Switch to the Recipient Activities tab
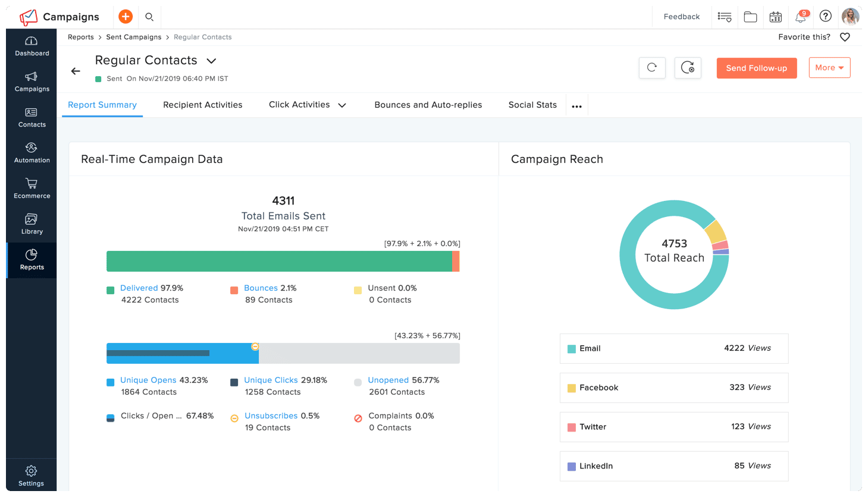This screenshot has width=868, height=497. (x=203, y=105)
